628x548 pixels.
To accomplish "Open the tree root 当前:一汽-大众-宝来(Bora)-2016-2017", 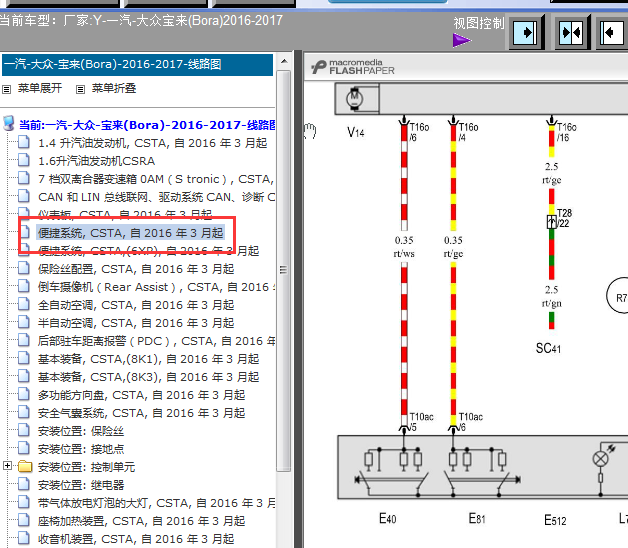I will pyautogui.click(x=147, y=125).
